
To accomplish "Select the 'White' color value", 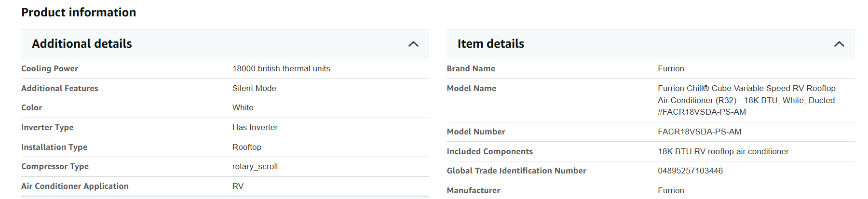I will click(x=243, y=107).
